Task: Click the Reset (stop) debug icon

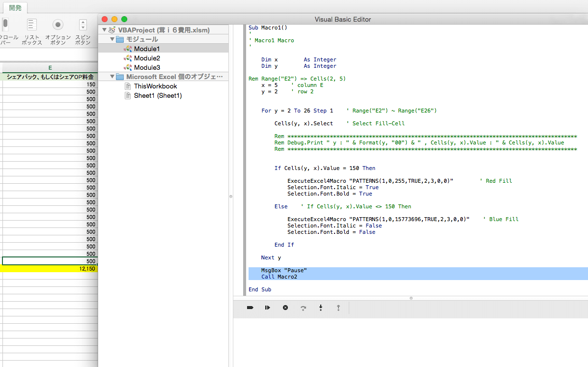Action: click(285, 308)
